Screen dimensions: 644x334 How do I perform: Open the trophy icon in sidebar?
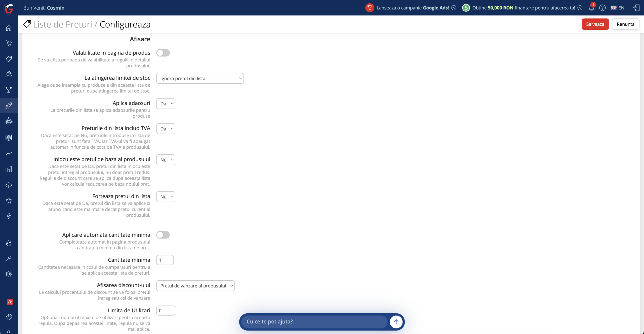9,90
